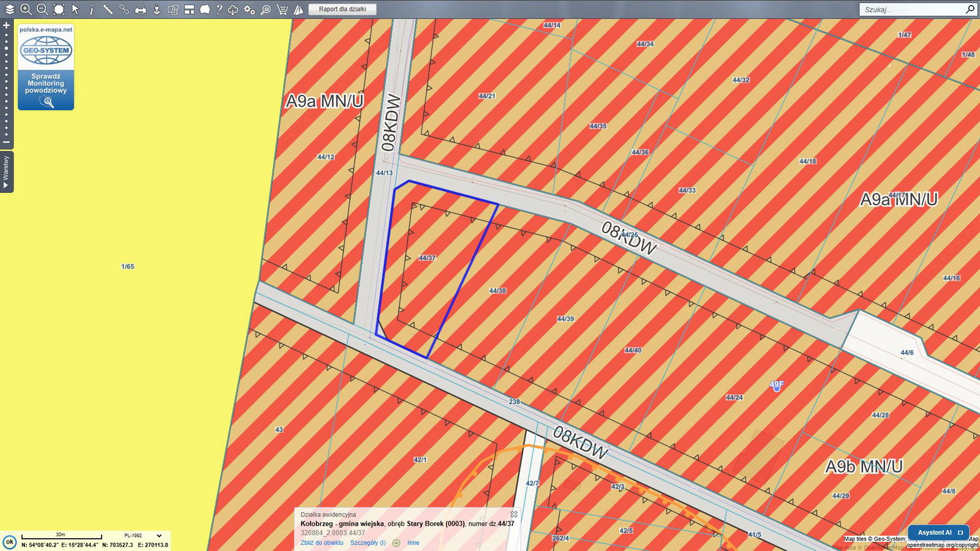This screenshot has width=980, height=551.
Task: Select the ruler measurement tool
Action: coord(108,9)
